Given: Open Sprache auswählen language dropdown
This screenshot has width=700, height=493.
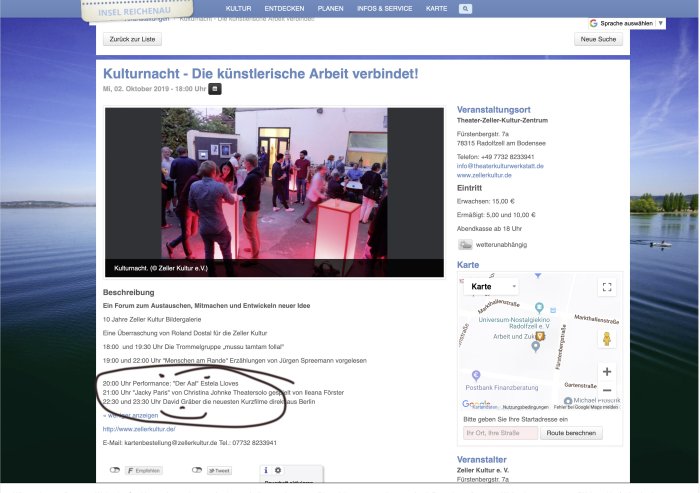Looking at the screenshot, I should tap(626, 23).
